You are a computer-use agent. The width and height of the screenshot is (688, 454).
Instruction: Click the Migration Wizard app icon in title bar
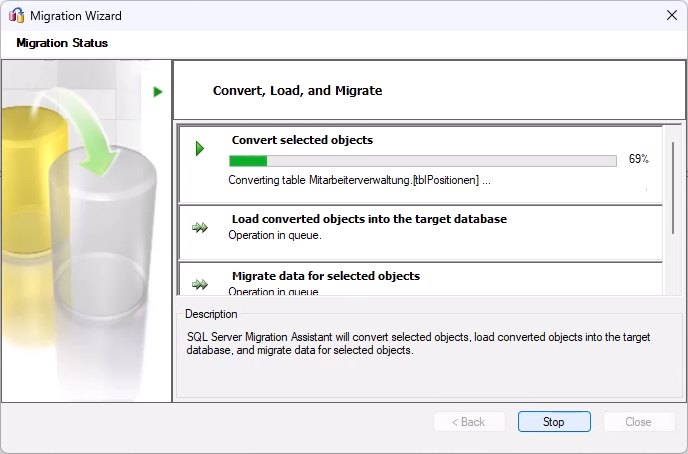[16, 16]
